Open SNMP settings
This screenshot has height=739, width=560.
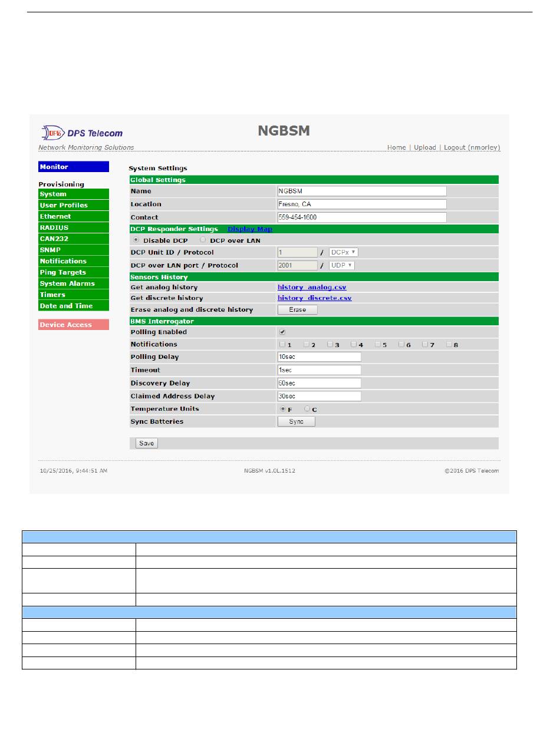tap(74, 250)
